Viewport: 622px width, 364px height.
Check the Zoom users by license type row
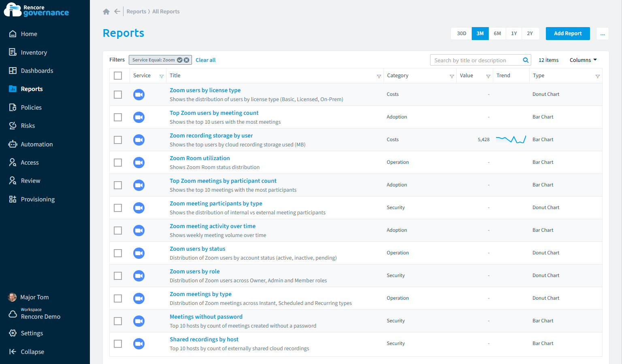tap(118, 95)
